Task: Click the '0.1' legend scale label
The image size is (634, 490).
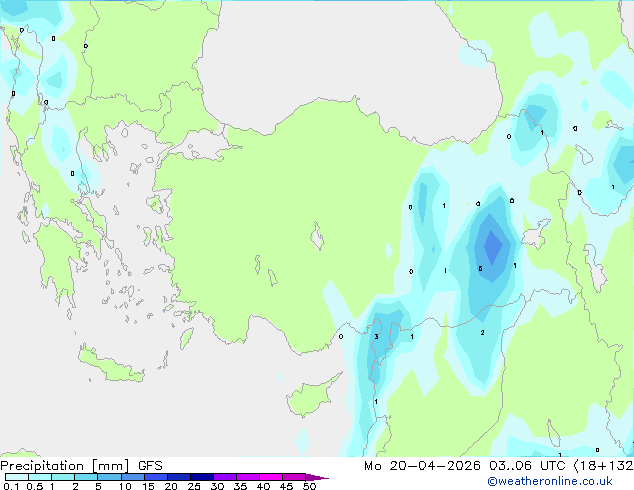Action: (11, 486)
